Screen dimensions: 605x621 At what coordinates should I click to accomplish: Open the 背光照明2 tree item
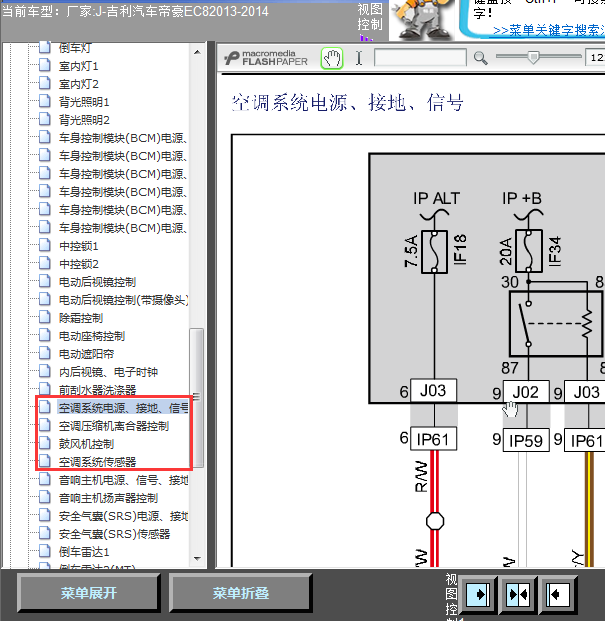(84, 120)
